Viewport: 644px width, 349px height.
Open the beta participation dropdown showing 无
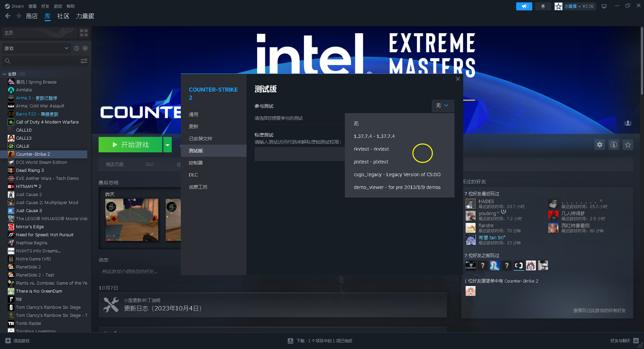coord(443,105)
